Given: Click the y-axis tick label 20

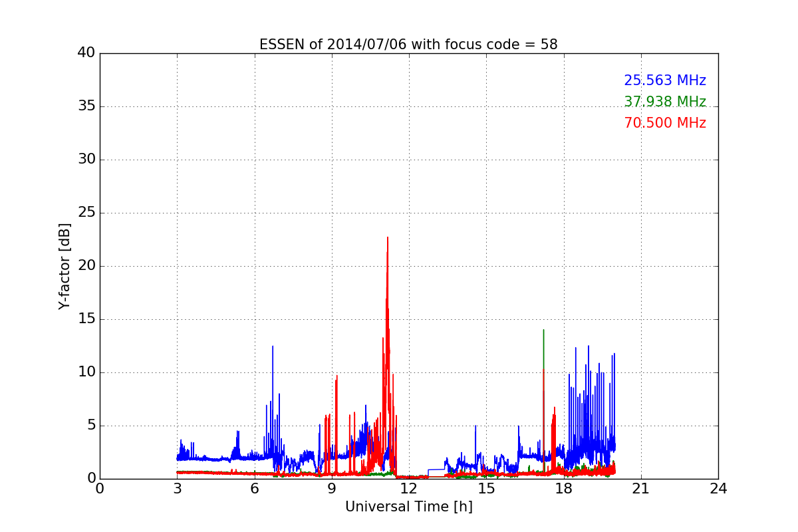Looking at the screenshot, I should click(x=86, y=266).
